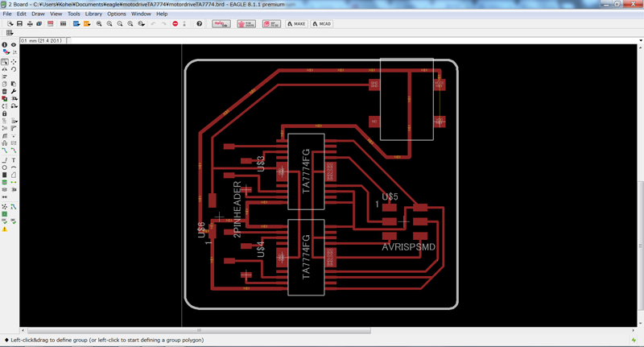Select the Ratsnest tool
Screen dimensions: 644x347
coord(5,207)
